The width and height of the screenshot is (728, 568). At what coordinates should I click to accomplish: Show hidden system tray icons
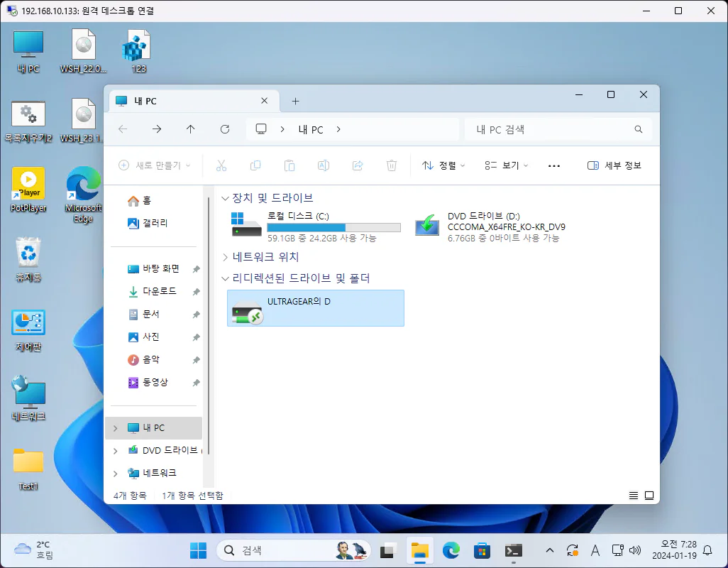click(x=550, y=551)
